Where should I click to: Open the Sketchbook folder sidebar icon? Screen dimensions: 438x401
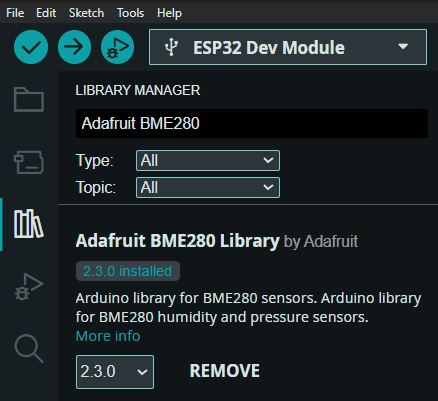pos(29,99)
